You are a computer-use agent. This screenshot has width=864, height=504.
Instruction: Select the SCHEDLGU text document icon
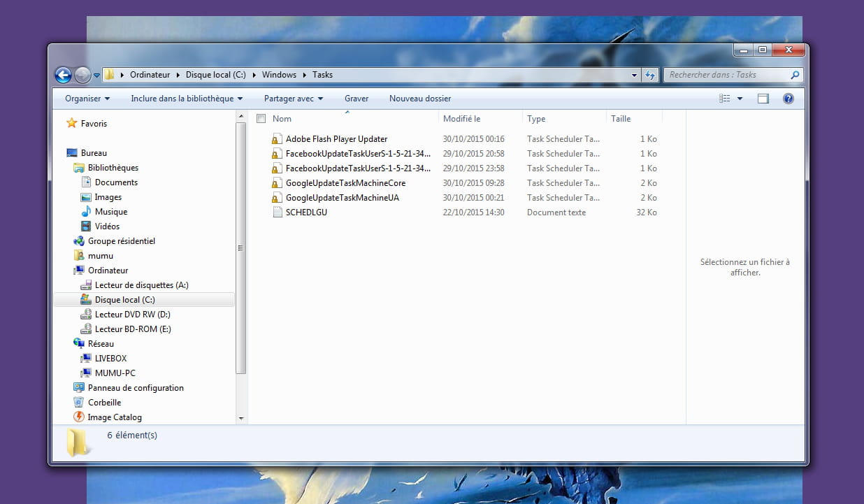(x=278, y=213)
